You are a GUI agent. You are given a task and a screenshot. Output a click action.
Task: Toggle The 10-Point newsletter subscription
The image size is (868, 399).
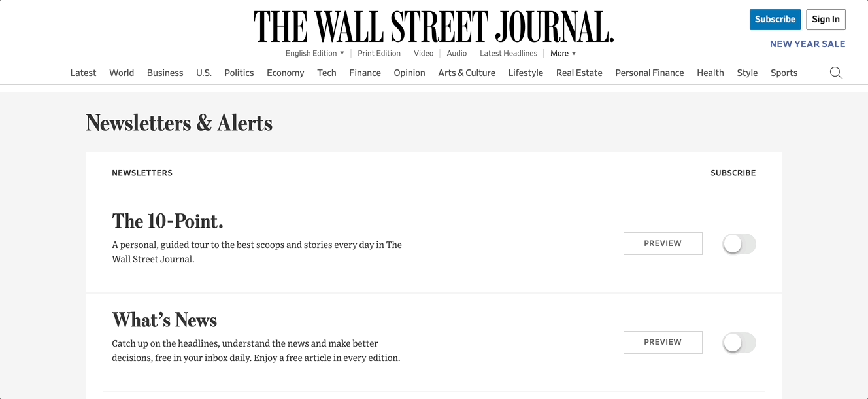tap(739, 244)
